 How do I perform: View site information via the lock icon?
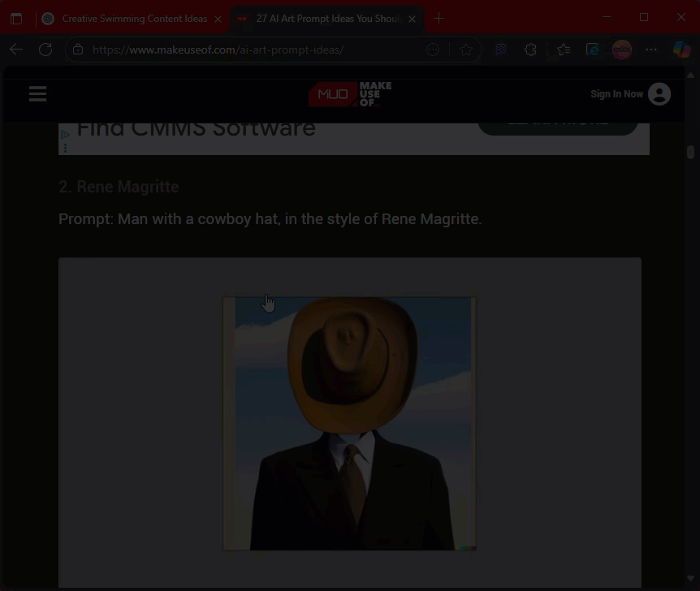coord(78,50)
